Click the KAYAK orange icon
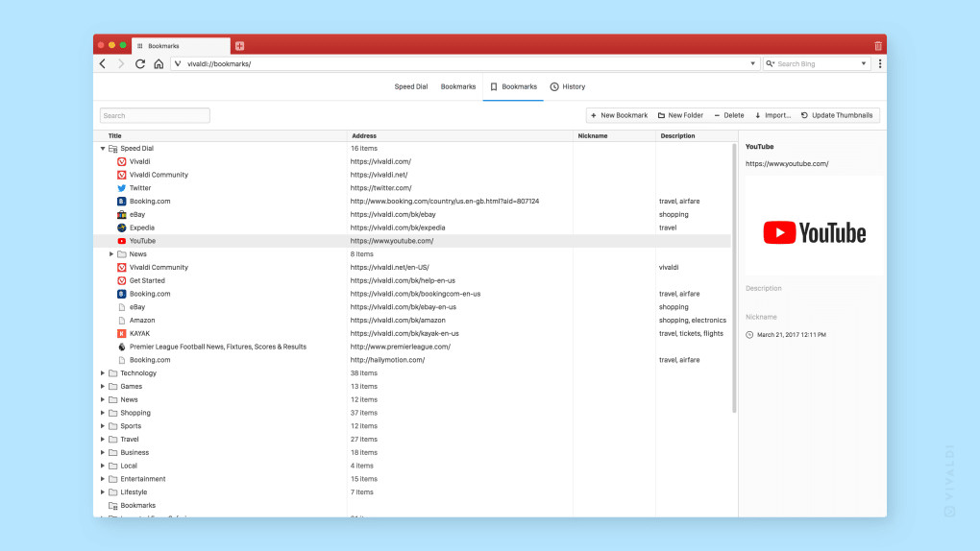Viewport: 980px width, 551px height. (122, 333)
